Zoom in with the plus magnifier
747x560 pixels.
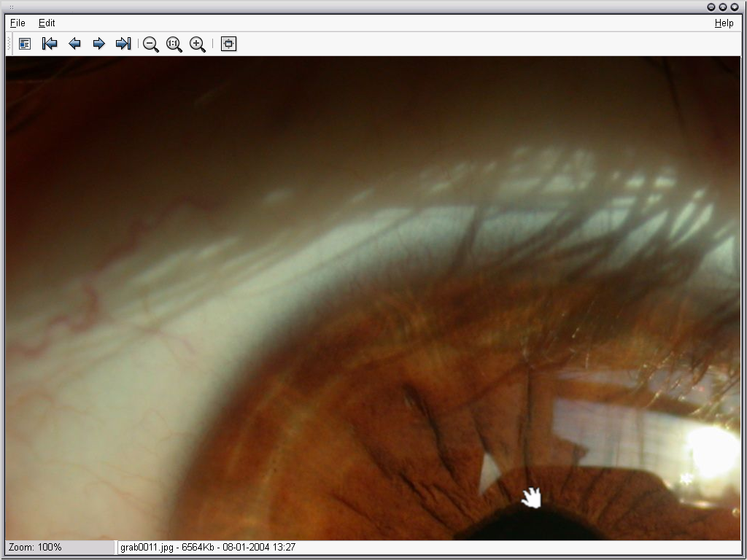tap(197, 44)
